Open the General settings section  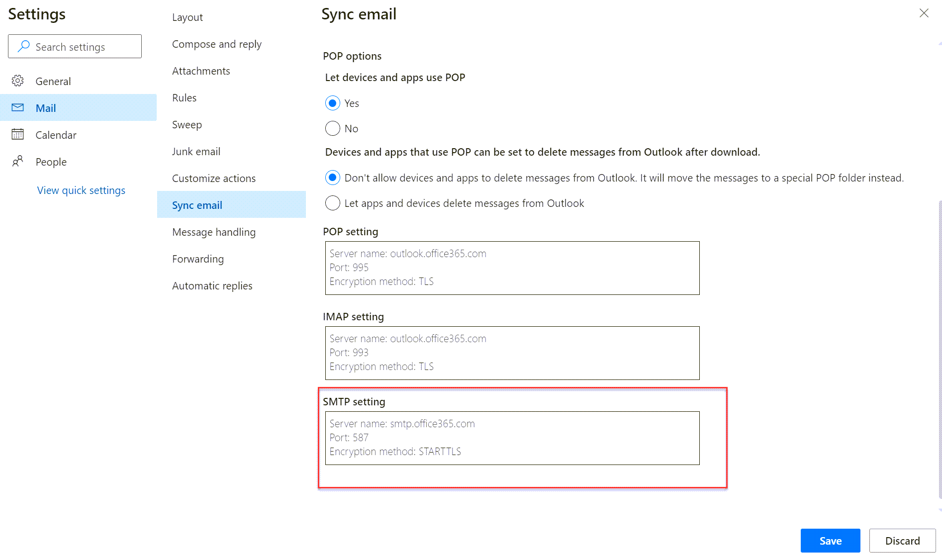coord(53,81)
